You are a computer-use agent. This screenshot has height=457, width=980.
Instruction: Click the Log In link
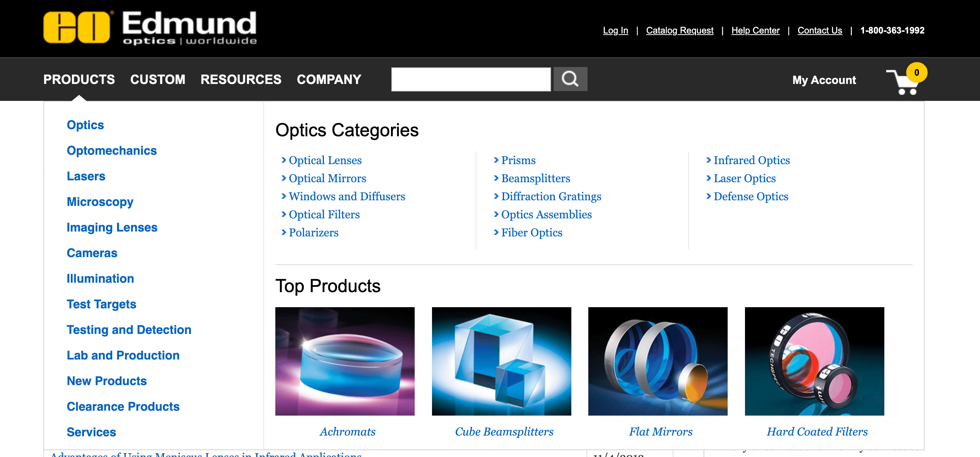click(x=615, y=30)
